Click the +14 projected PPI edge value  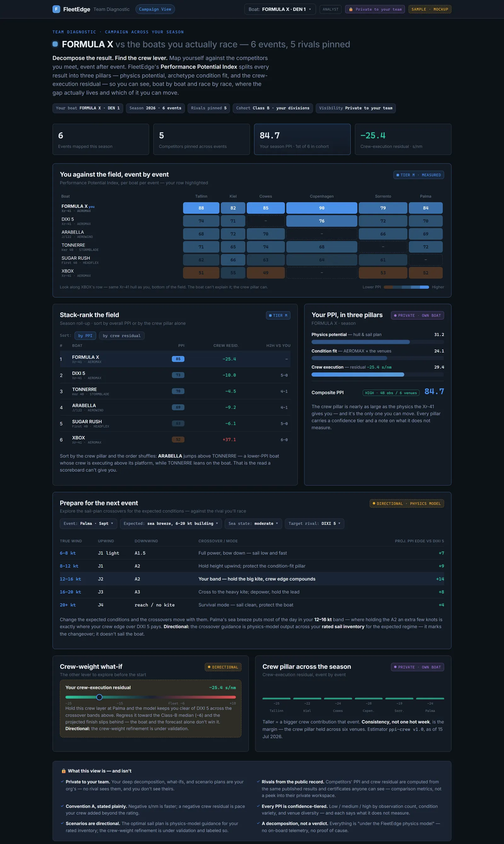[x=440, y=579]
